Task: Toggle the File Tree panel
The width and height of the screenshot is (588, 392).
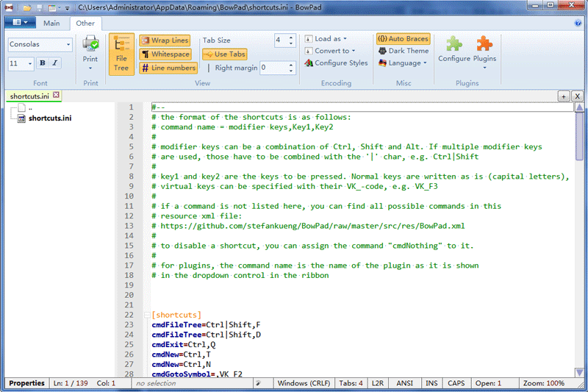Action: coord(121,54)
